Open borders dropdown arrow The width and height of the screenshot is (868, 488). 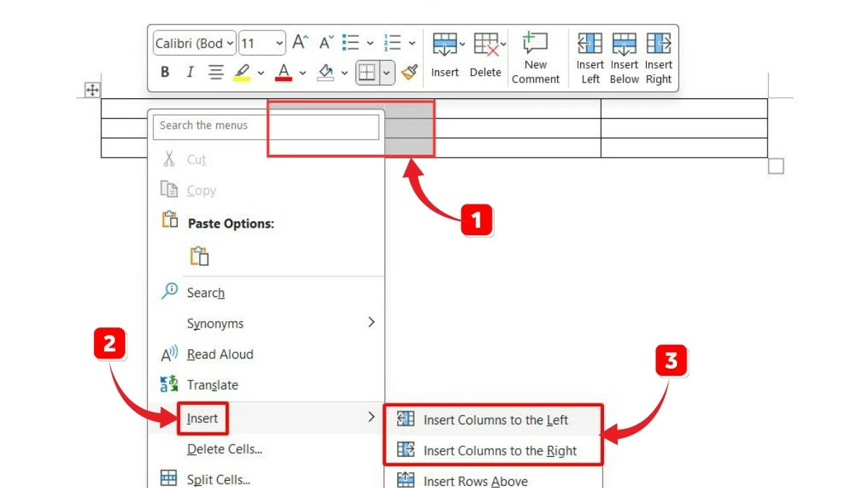tap(387, 73)
